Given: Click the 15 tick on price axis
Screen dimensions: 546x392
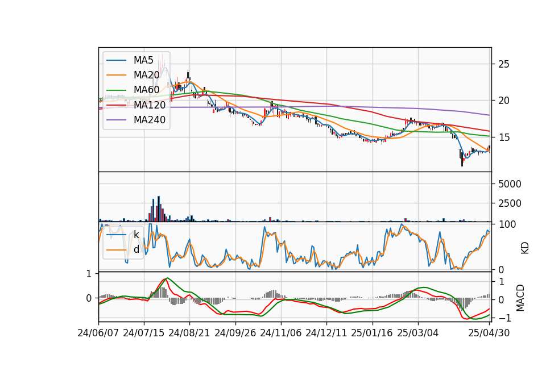Looking at the screenshot, I should point(504,137).
